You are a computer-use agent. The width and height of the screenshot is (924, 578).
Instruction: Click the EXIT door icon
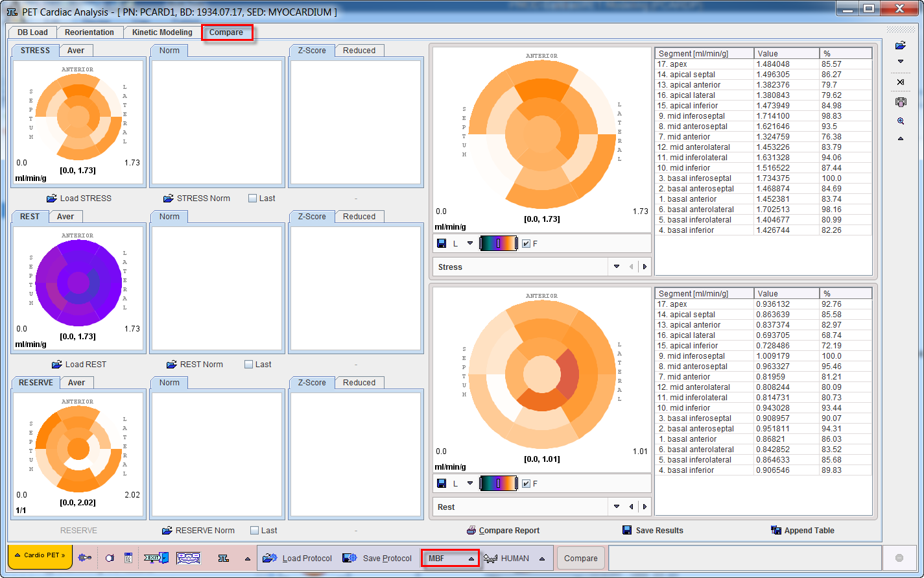click(x=156, y=558)
